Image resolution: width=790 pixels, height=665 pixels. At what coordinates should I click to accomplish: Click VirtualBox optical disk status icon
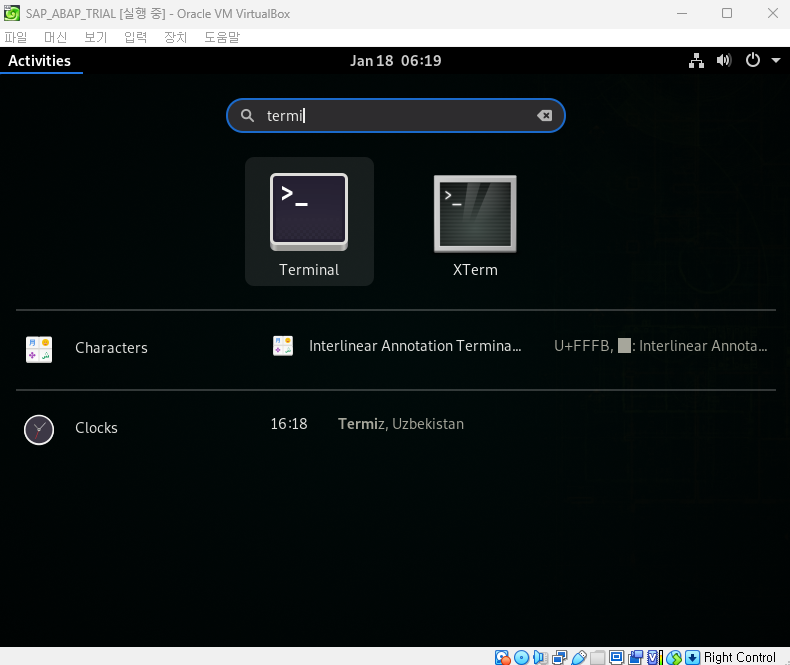coord(521,657)
